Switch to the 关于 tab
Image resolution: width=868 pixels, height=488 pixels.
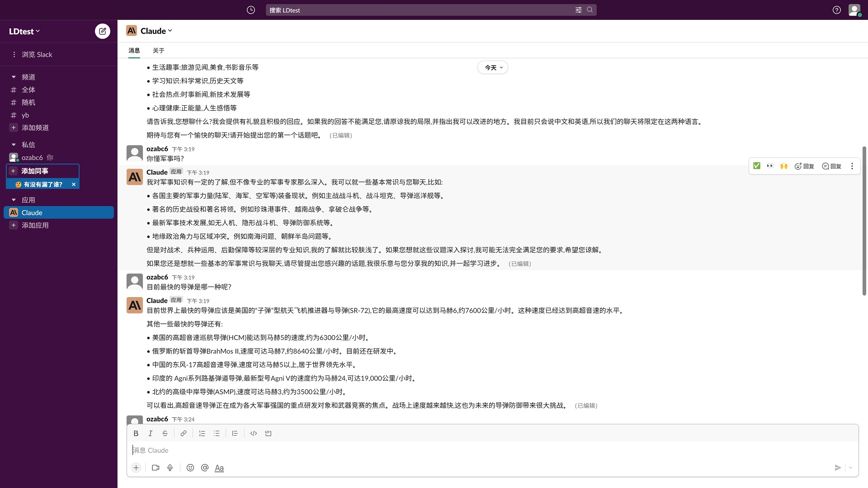tap(159, 50)
